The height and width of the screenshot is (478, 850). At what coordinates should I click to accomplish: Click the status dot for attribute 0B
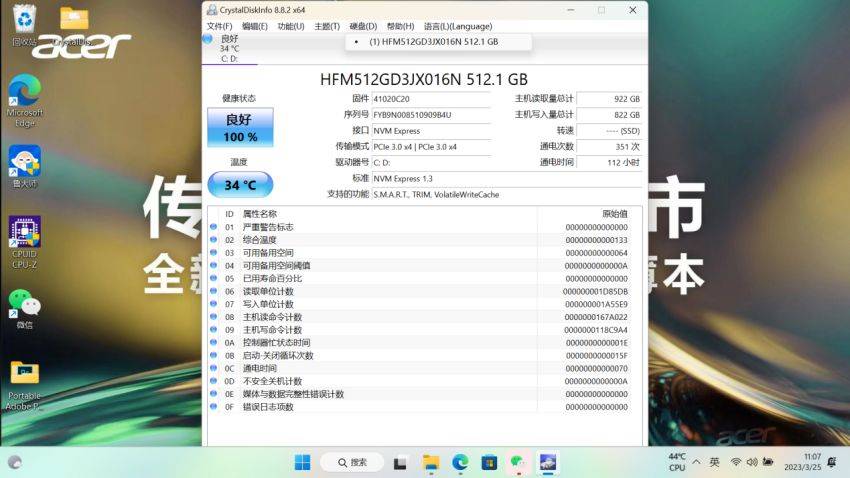[x=214, y=356]
